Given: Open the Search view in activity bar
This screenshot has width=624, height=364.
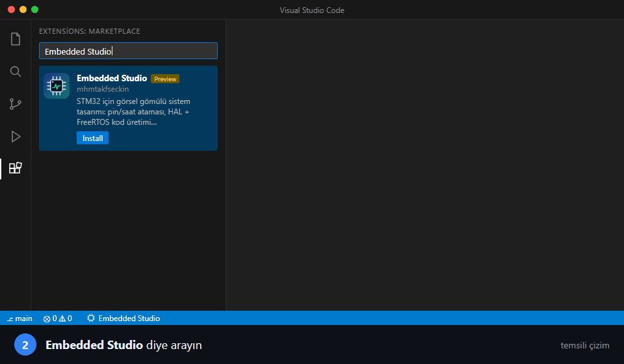Looking at the screenshot, I should click(16, 71).
